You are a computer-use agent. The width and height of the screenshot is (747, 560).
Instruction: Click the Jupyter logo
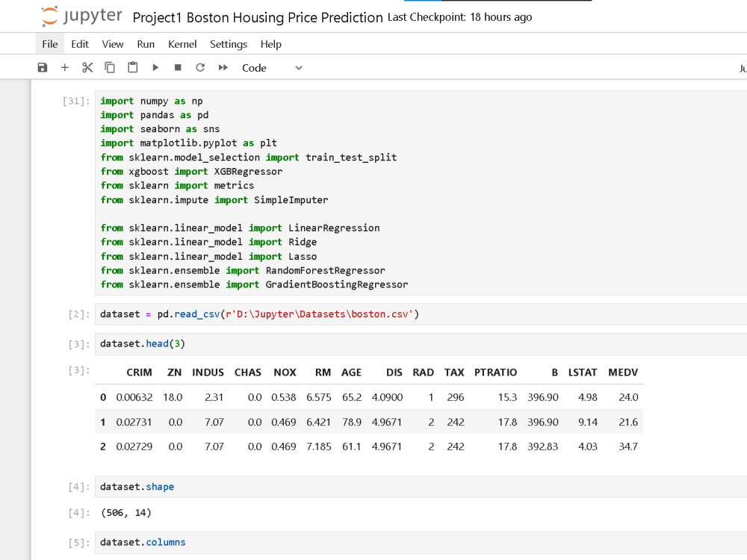pyautogui.click(x=81, y=16)
